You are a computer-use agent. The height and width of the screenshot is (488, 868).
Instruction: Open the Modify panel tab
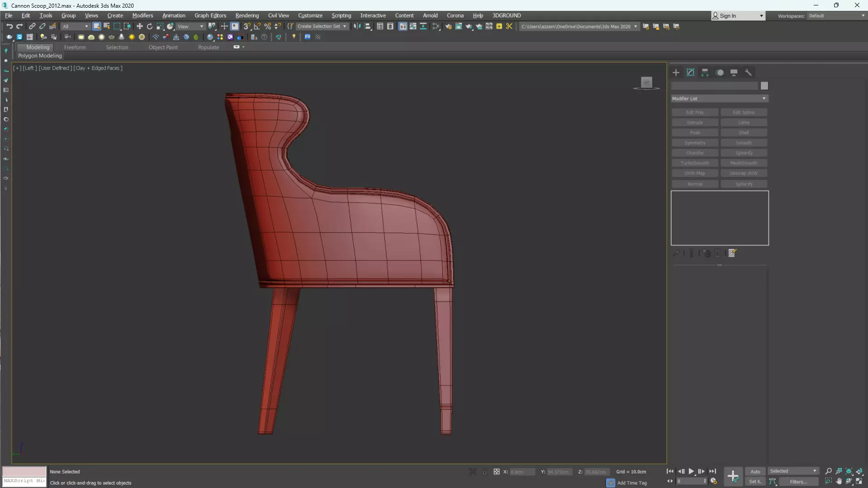coord(690,72)
